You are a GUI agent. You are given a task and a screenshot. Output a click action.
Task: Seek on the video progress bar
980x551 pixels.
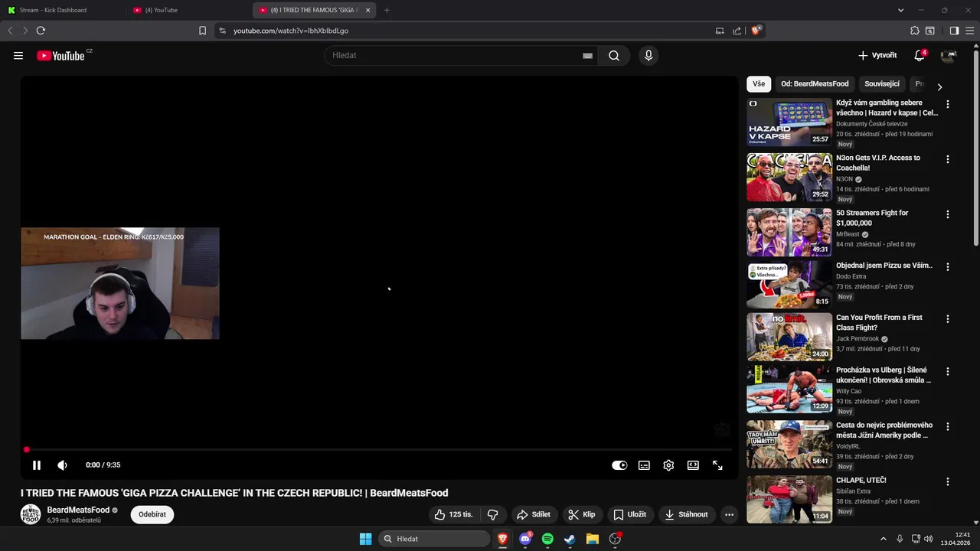[379, 449]
